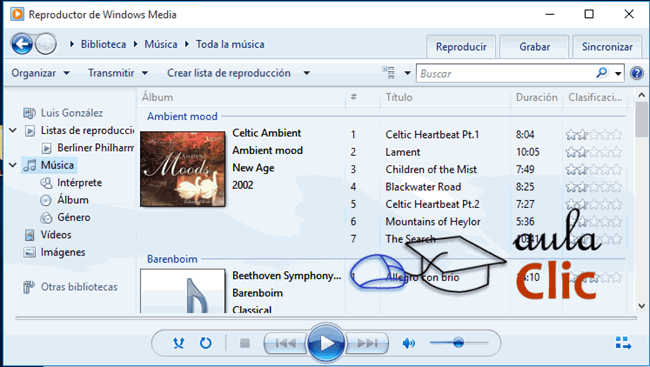This screenshot has width=650, height=367.
Task: Open the view options dropdown arrow
Action: click(x=407, y=73)
